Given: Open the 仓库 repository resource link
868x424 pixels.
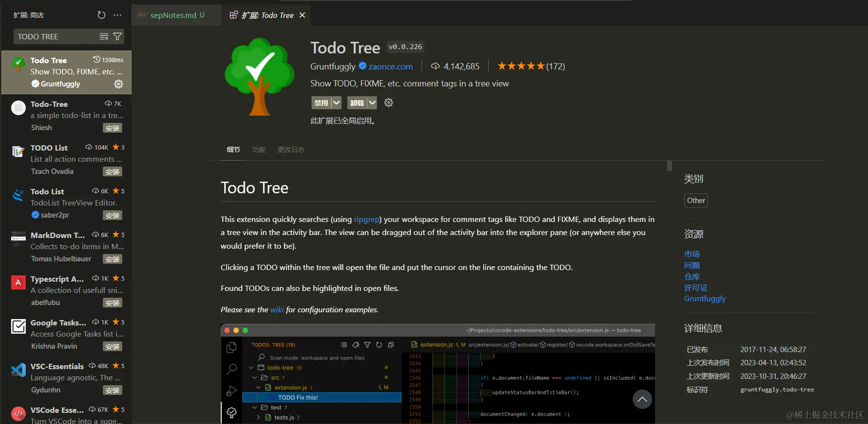Looking at the screenshot, I should 692,276.
